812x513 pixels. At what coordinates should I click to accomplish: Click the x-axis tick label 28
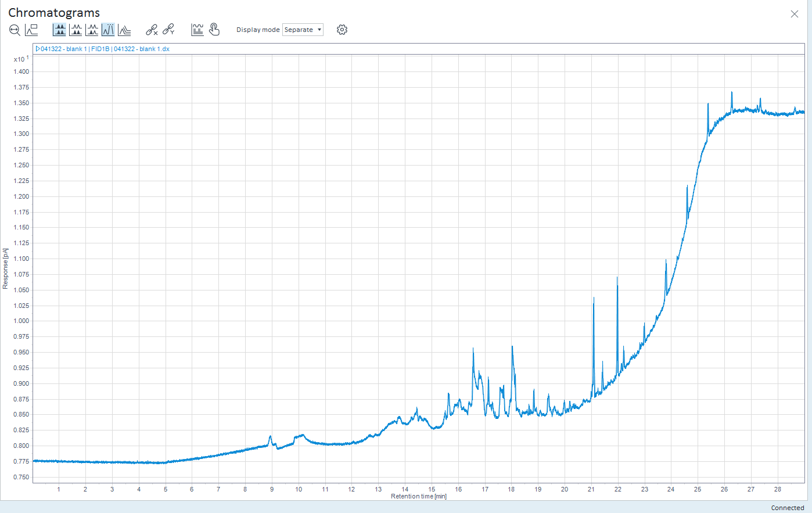tap(778, 489)
